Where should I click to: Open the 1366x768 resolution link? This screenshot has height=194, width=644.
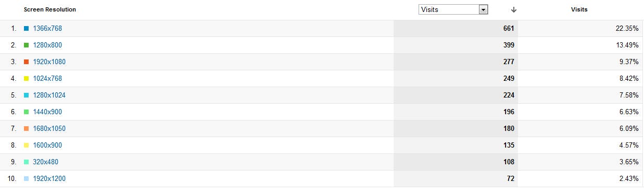pos(47,29)
